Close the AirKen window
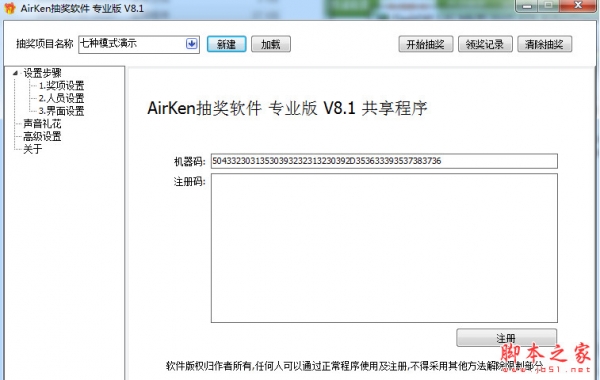This screenshot has width=600, height=380. point(578,6)
